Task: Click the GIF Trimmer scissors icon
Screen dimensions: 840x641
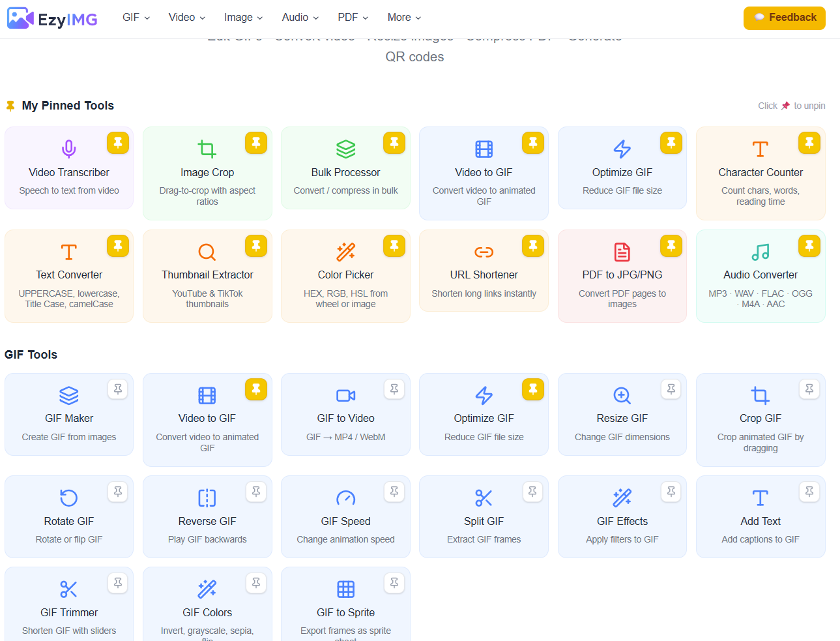Action: click(x=69, y=589)
